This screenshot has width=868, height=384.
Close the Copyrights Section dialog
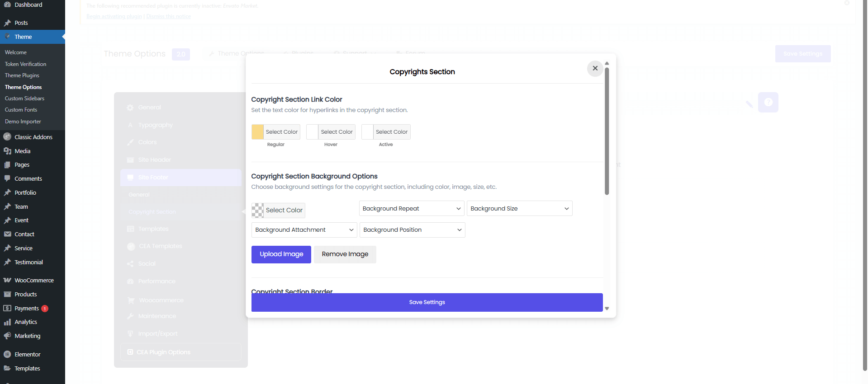point(595,68)
